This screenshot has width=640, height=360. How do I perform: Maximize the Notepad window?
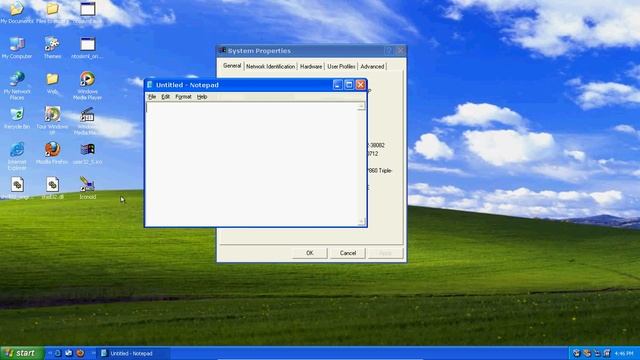pos(349,84)
